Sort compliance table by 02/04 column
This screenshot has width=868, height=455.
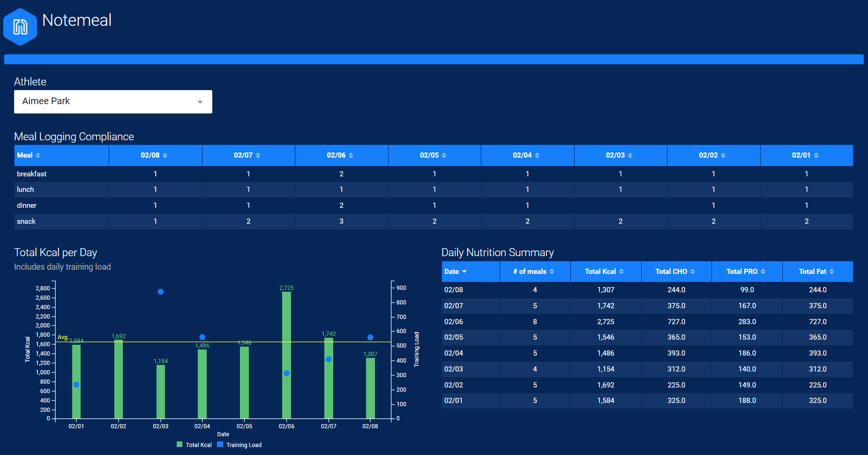(x=526, y=155)
